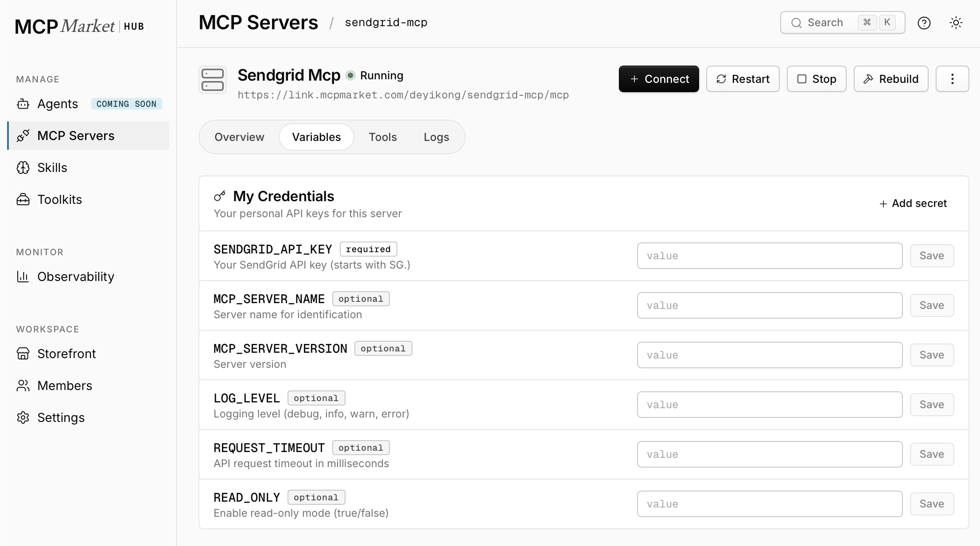980x546 pixels.
Task: Click the Connect button
Action: [x=659, y=79]
